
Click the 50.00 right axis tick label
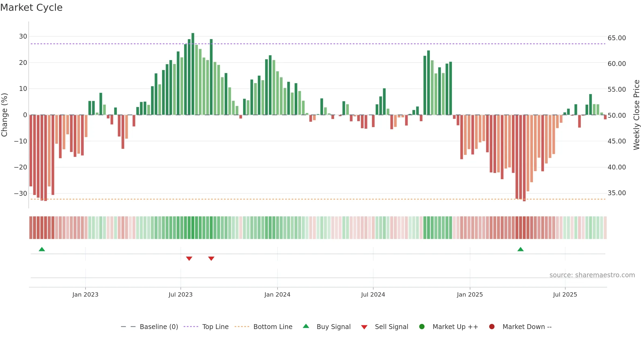click(617, 115)
